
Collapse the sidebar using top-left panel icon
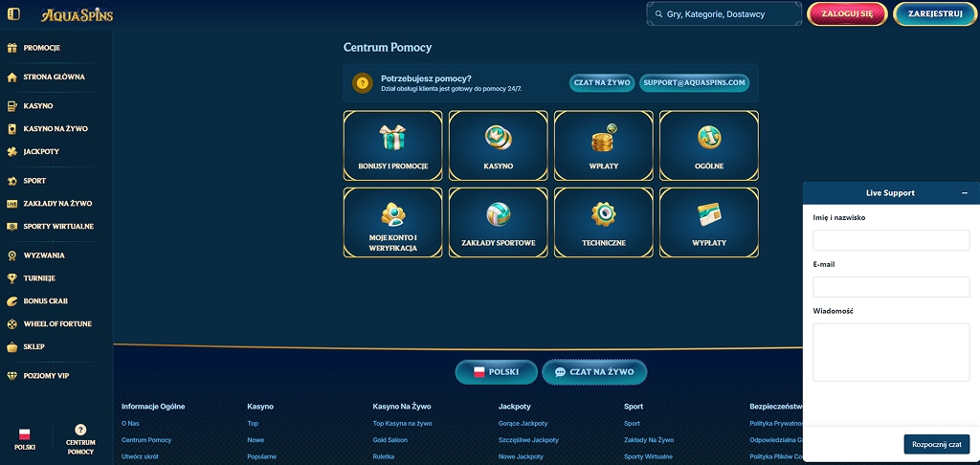pos(13,13)
